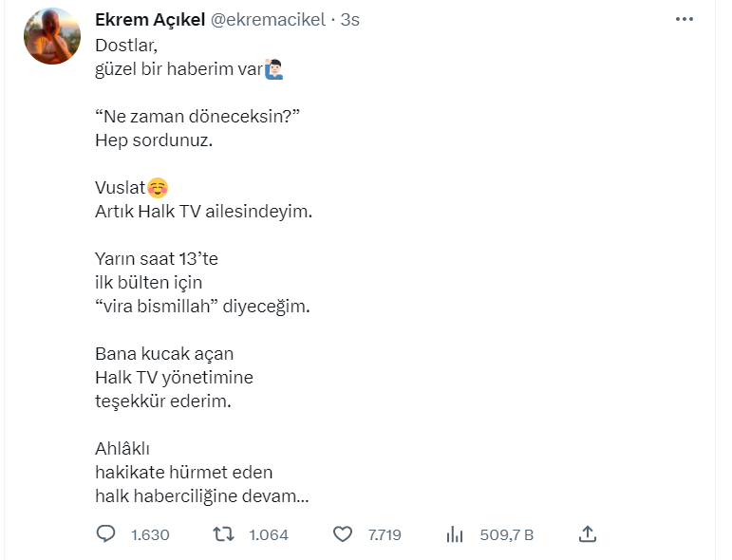Click the line 'Artık Halk TV ailesindeyim.'

(203, 212)
